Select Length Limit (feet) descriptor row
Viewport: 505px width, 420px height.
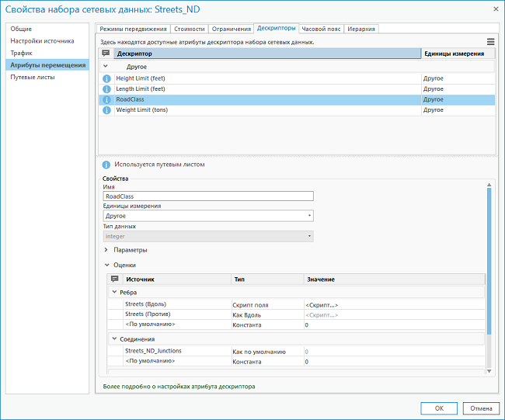pos(297,89)
